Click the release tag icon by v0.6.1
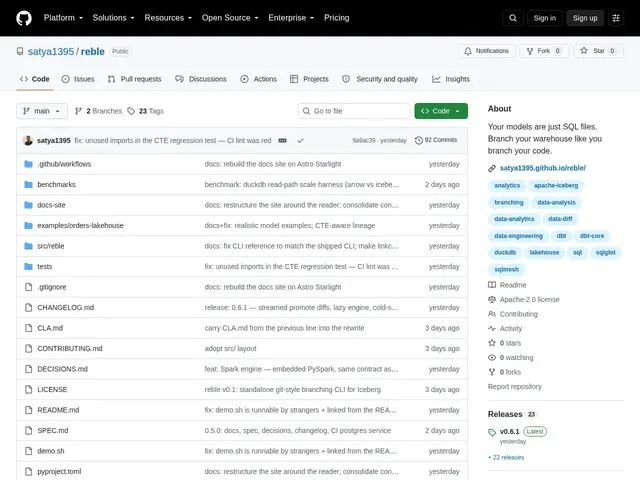The height and width of the screenshot is (480, 640). click(x=492, y=432)
